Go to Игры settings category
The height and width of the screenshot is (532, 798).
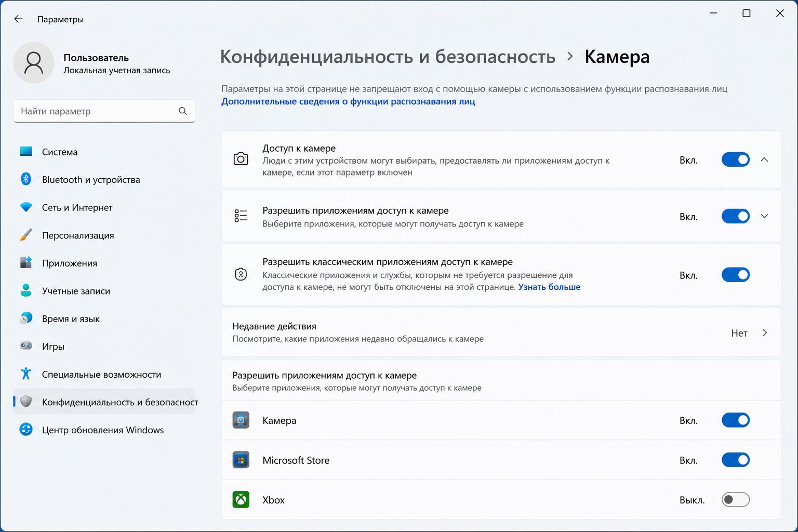(104, 346)
